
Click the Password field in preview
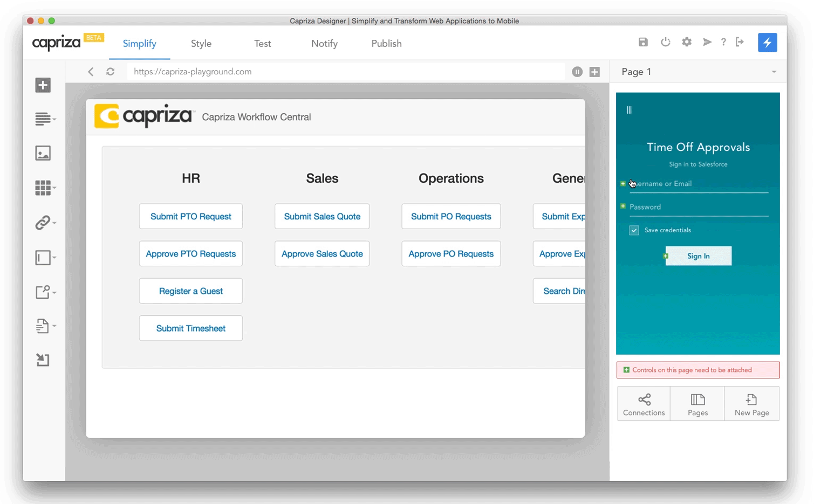pyautogui.click(x=699, y=208)
